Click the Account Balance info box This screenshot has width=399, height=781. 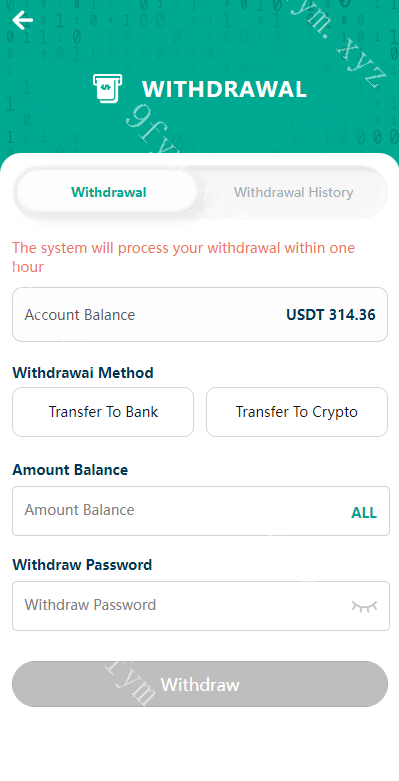(x=200, y=314)
